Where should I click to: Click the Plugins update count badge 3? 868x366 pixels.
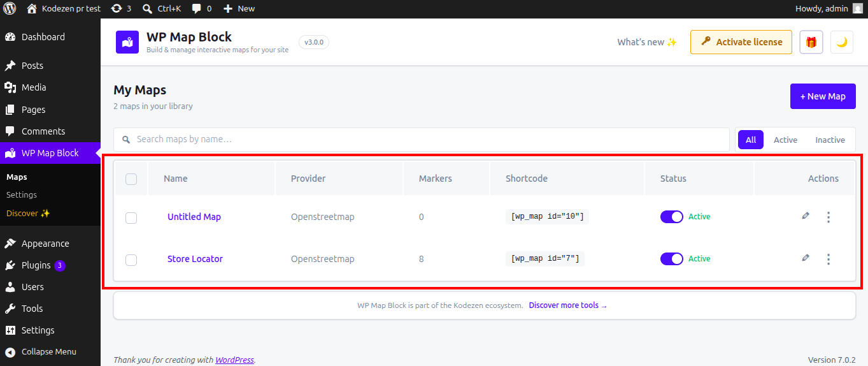[60, 265]
